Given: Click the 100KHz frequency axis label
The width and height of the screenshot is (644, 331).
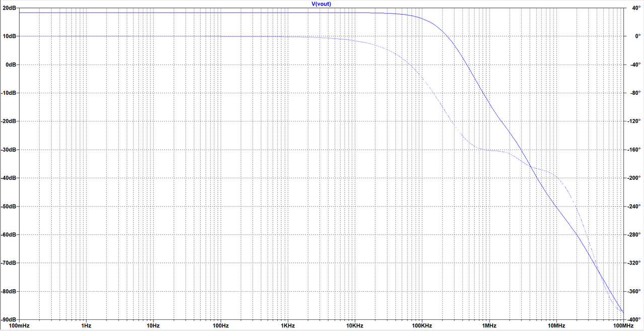Looking at the screenshot, I should tap(422, 326).
